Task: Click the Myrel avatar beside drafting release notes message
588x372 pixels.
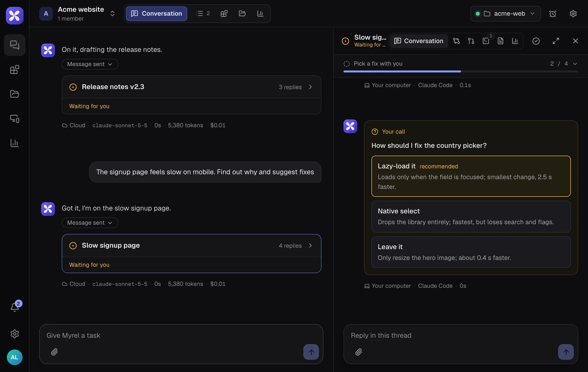Action: (48, 50)
